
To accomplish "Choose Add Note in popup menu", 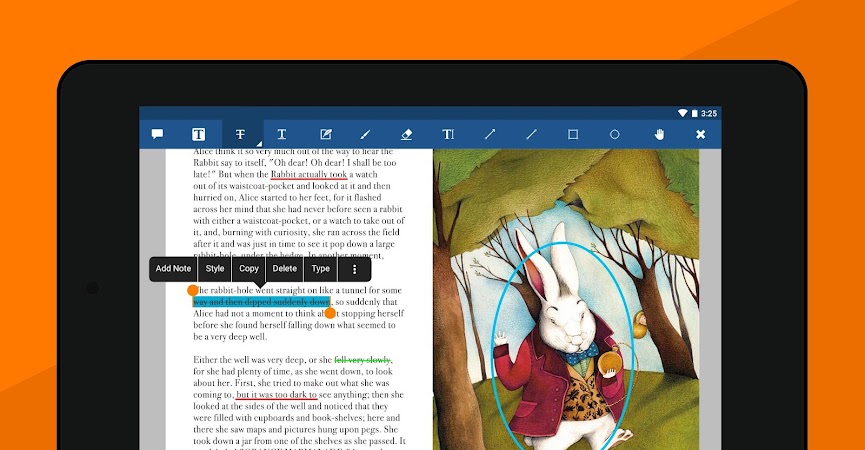I will click(x=173, y=269).
